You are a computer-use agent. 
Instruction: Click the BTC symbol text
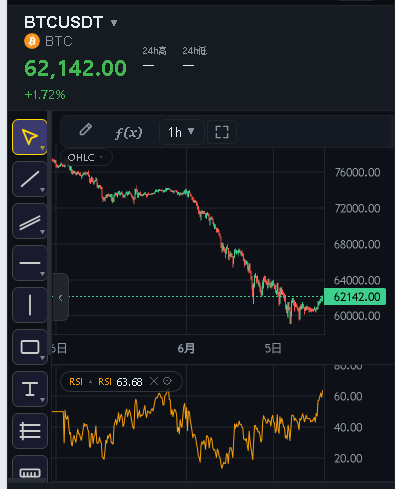59,42
